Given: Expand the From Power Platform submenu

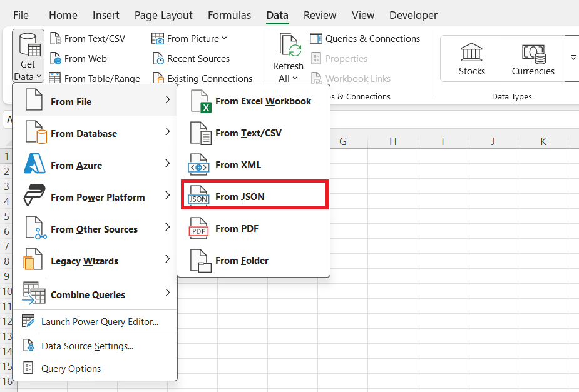Looking at the screenshot, I should coord(95,196).
